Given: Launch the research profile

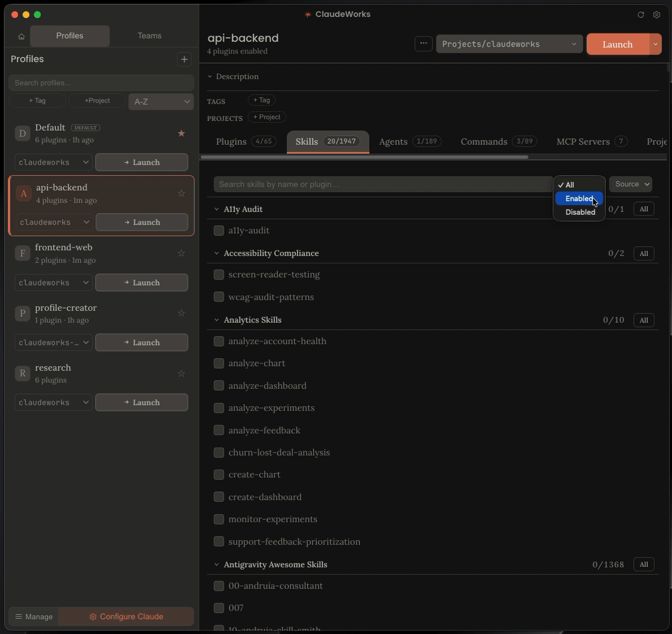Looking at the screenshot, I should click(141, 402).
